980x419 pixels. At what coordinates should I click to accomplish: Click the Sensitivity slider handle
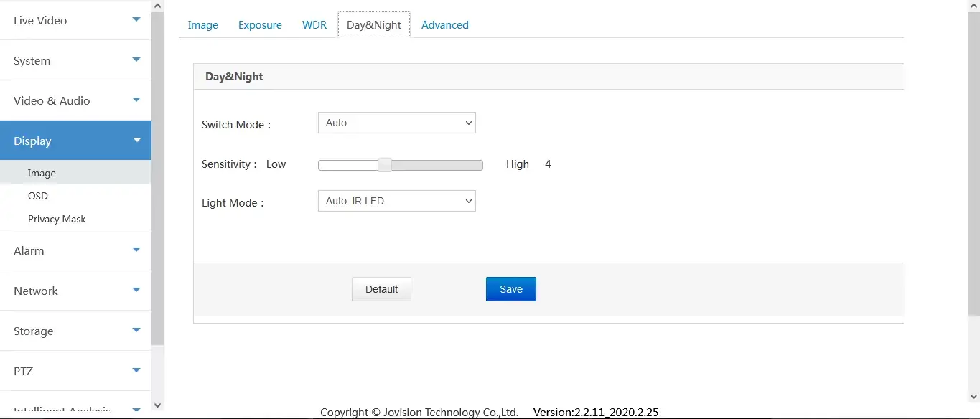tap(385, 165)
